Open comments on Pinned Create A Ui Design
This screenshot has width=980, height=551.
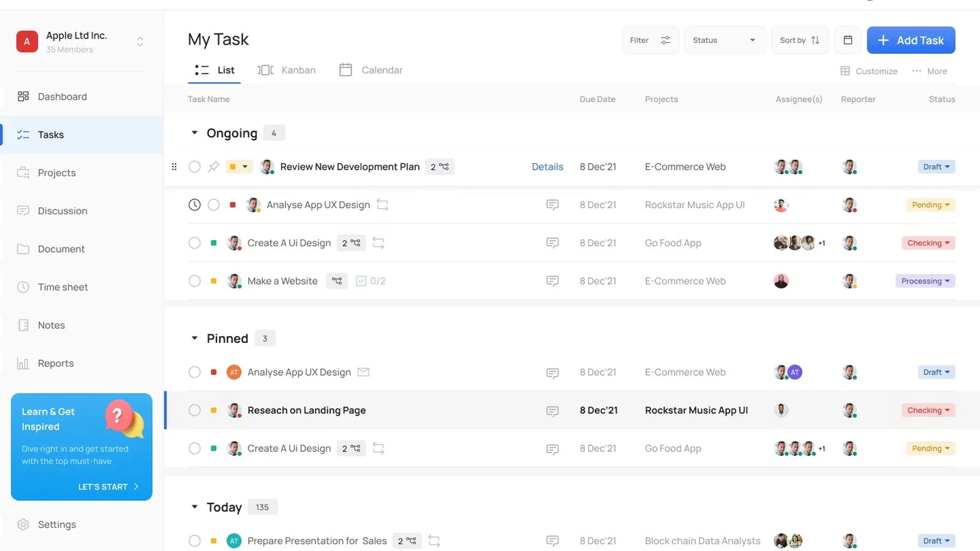pos(552,449)
